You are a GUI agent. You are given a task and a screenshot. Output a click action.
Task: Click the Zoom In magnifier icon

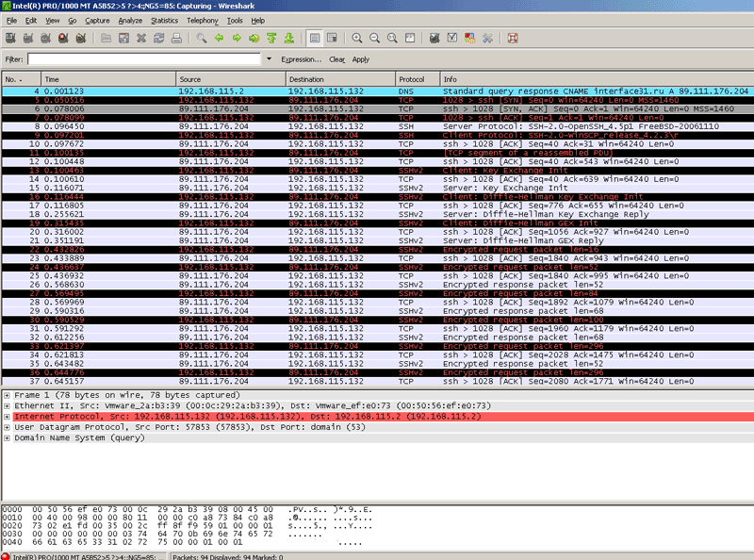[x=358, y=39]
